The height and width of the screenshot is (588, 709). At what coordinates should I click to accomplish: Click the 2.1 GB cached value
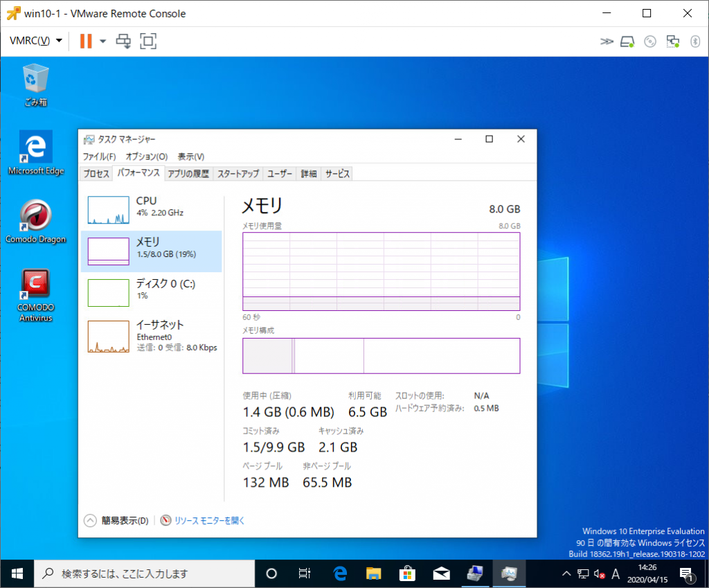tap(338, 447)
